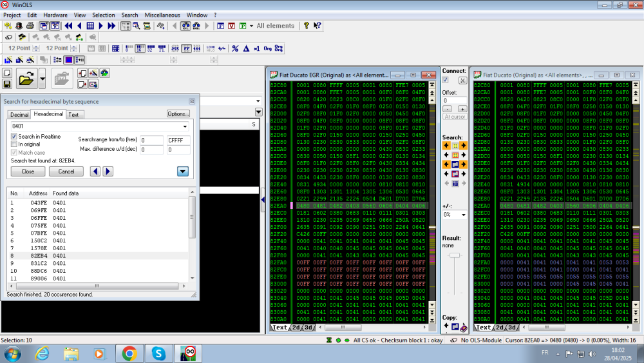
Task: Click the percent display icon
Action: [235, 48]
